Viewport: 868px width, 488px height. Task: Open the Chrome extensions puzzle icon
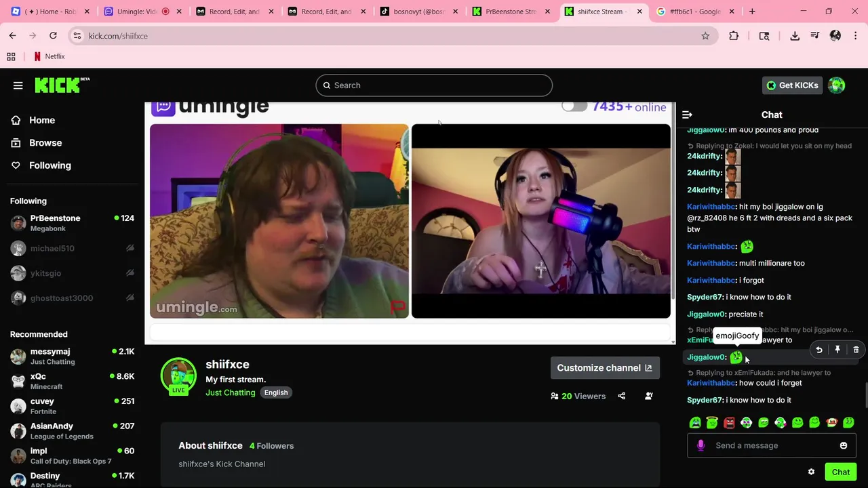734,36
